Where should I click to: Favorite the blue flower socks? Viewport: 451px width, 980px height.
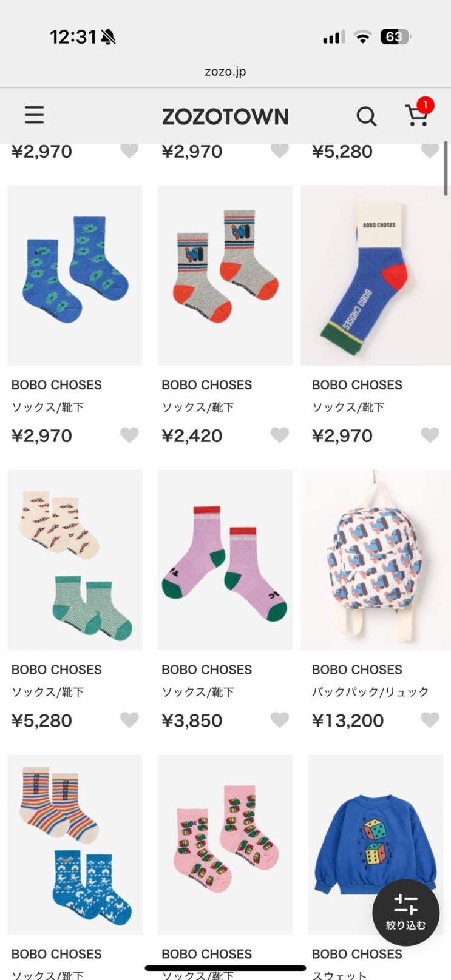pos(129,435)
